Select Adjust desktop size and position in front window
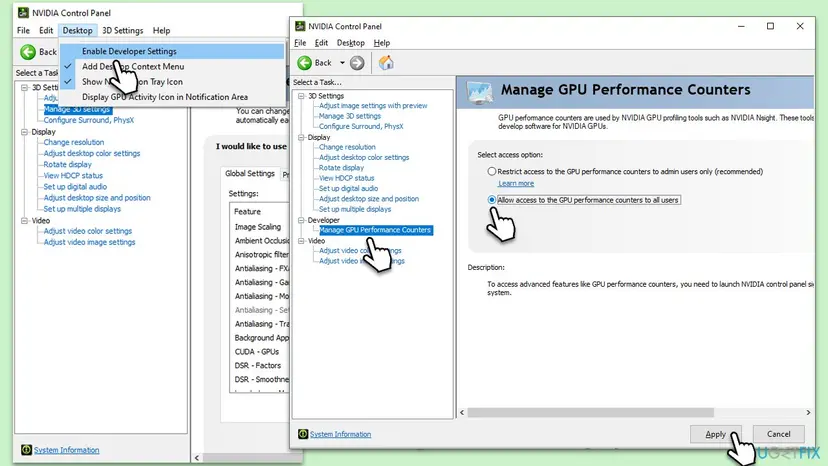 [x=369, y=199]
